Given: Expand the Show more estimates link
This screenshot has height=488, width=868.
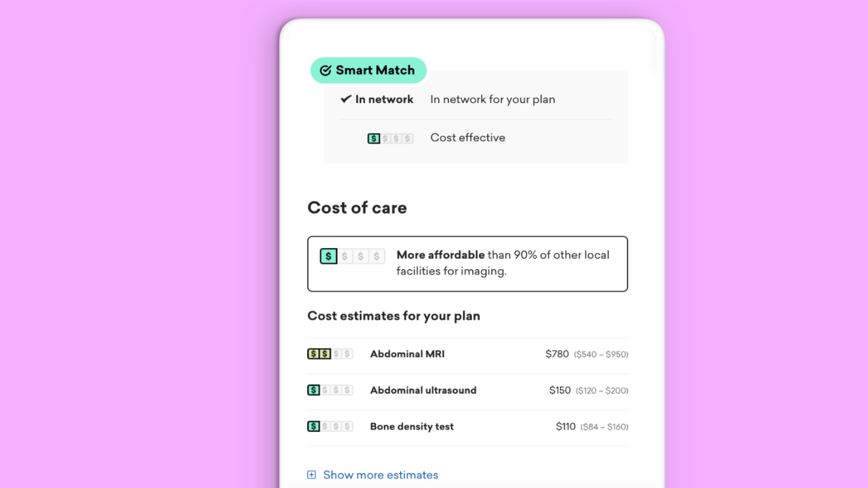Looking at the screenshot, I should (381, 475).
